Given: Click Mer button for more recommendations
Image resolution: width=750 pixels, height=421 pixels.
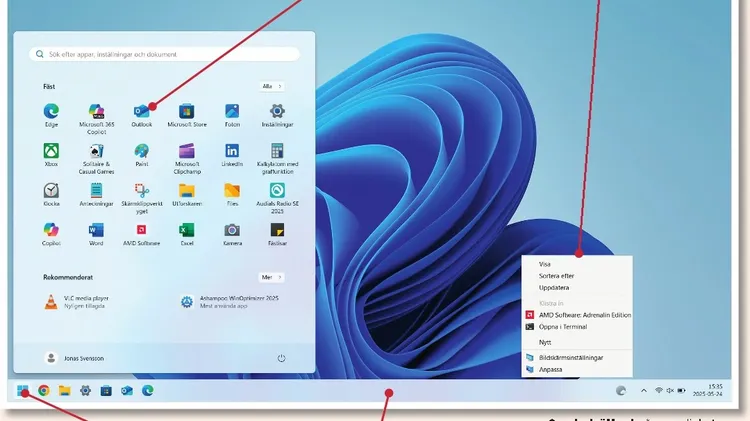Looking at the screenshot, I should coord(271,277).
